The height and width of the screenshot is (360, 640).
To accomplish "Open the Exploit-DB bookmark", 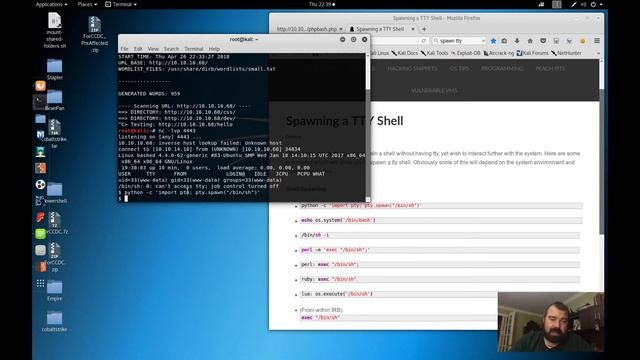I will click(465, 53).
